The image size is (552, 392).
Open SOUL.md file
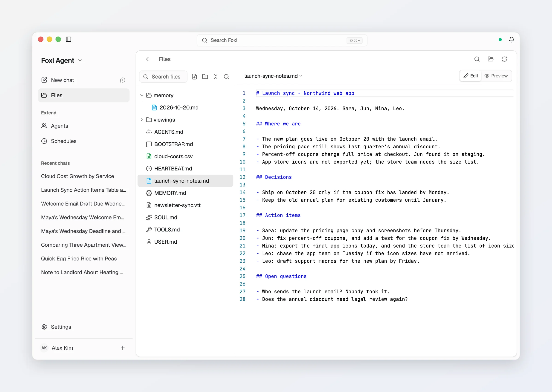coord(185,217)
